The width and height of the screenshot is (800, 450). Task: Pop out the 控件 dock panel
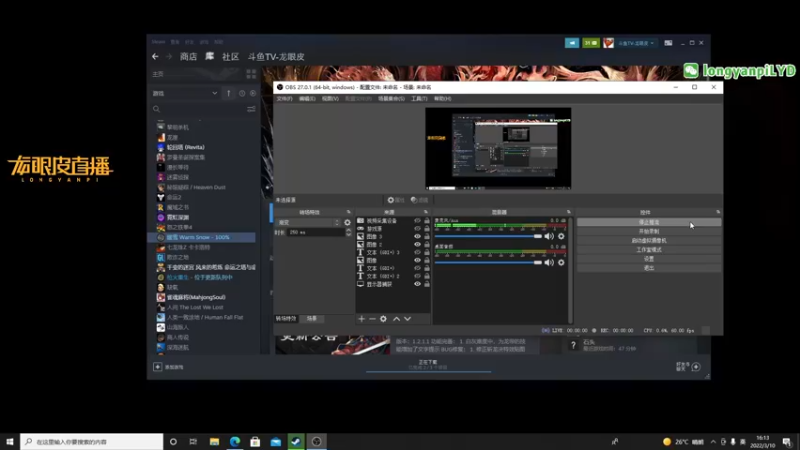tap(718, 212)
